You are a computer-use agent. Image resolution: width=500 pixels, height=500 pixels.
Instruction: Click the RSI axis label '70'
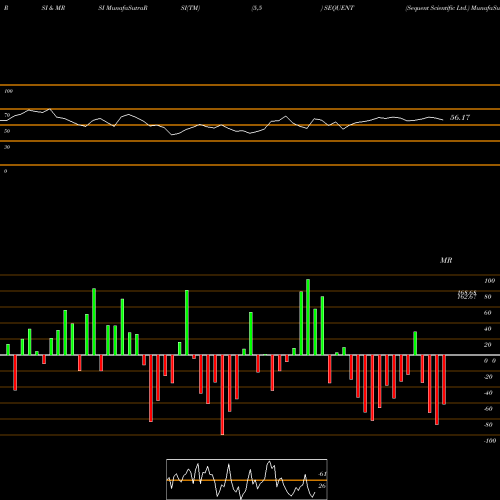(7, 115)
